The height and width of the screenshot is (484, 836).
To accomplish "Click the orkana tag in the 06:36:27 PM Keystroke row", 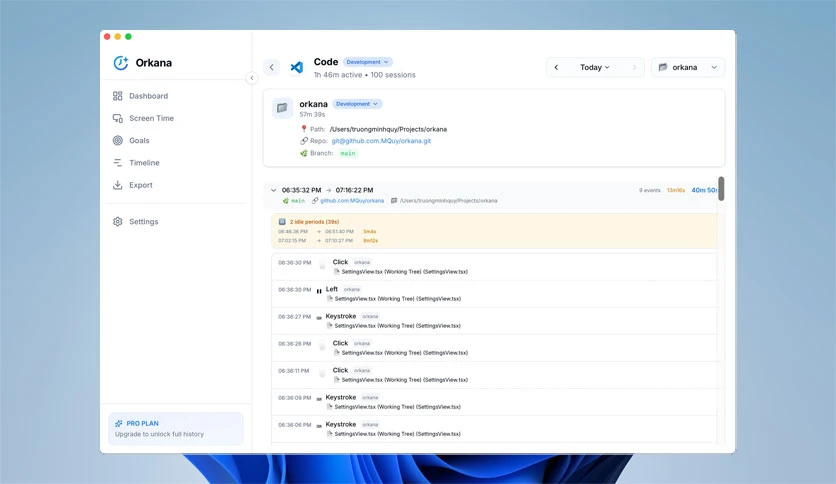I will [x=370, y=317].
